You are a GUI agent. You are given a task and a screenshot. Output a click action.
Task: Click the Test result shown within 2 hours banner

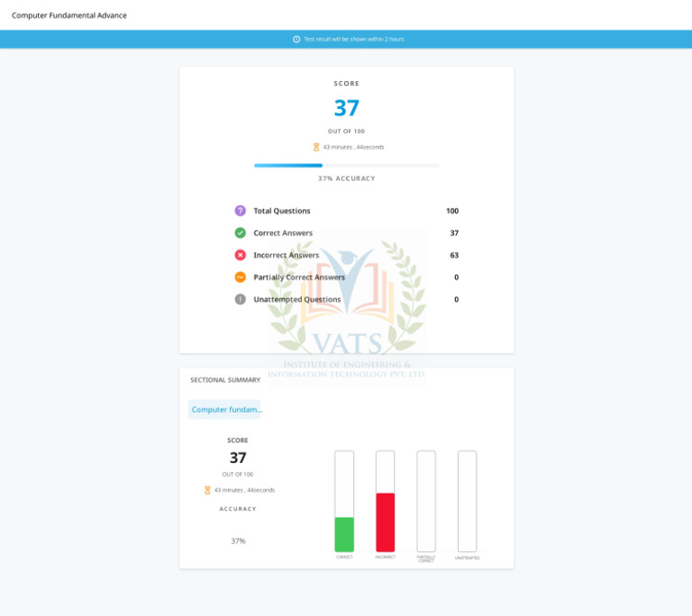pyautogui.click(x=346, y=40)
